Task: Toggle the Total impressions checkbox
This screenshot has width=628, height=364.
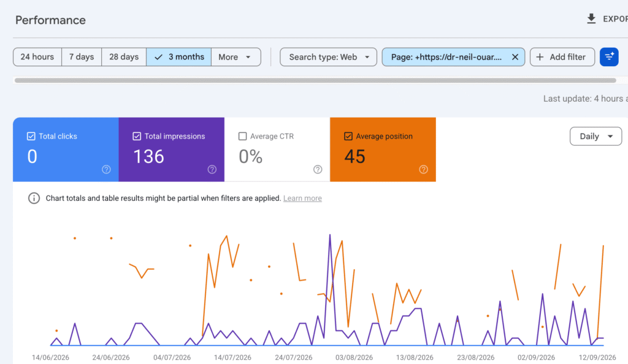Action: pyautogui.click(x=137, y=137)
